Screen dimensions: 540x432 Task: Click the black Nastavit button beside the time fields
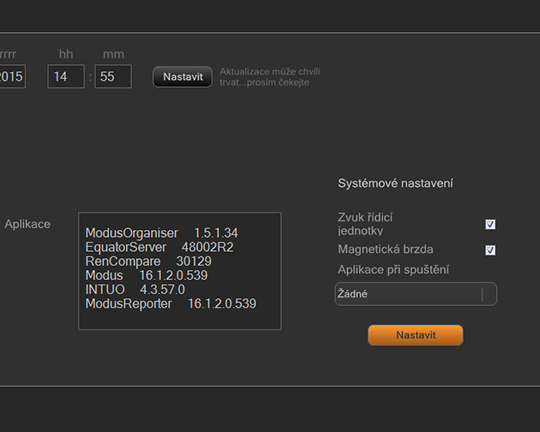tap(183, 77)
